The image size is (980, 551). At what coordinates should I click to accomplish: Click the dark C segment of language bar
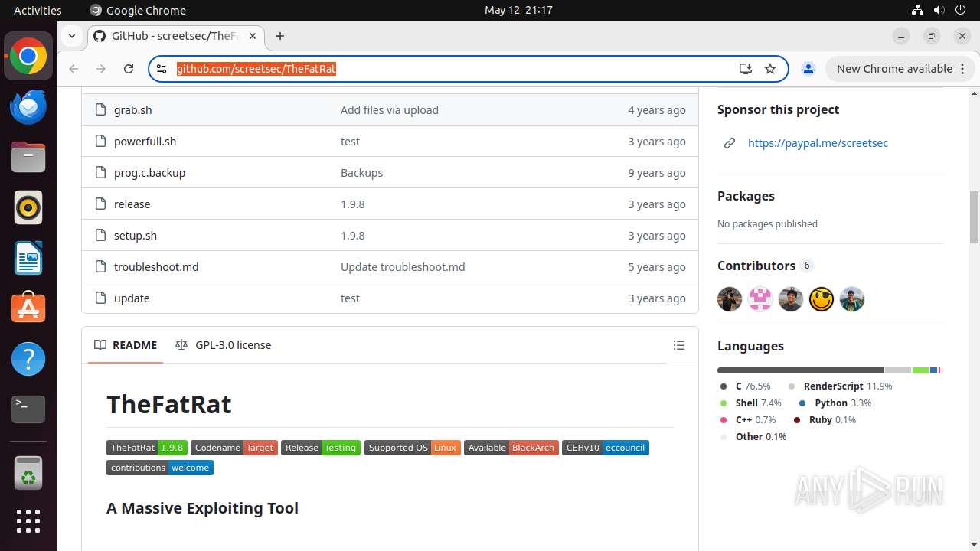pos(800,370)
